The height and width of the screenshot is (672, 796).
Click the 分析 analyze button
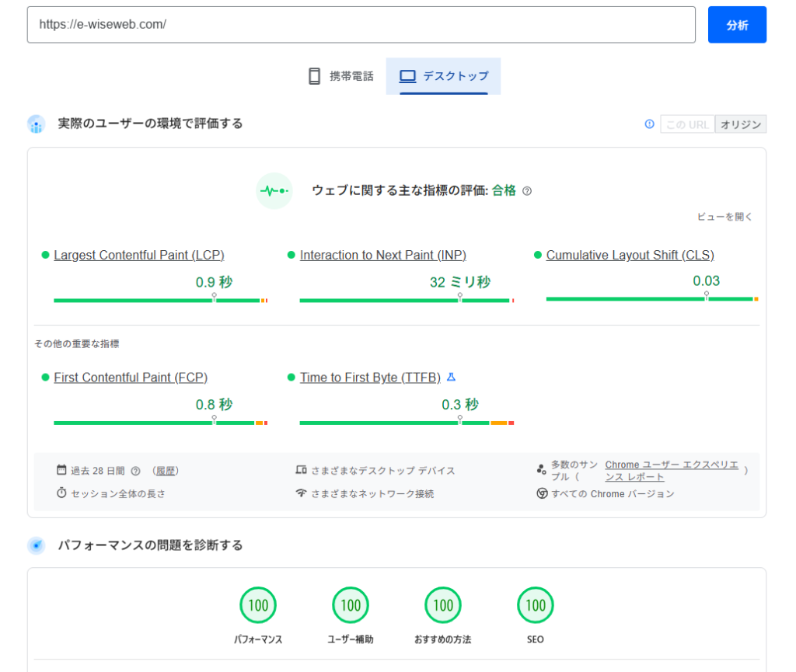pyautogui.click(x=737, y=25)
